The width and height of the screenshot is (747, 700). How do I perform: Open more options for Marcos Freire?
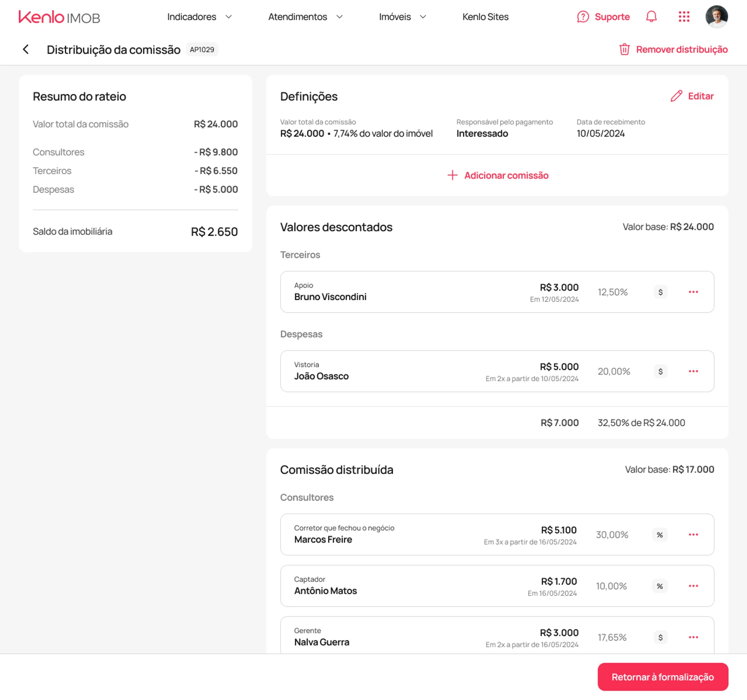point(693,534)
